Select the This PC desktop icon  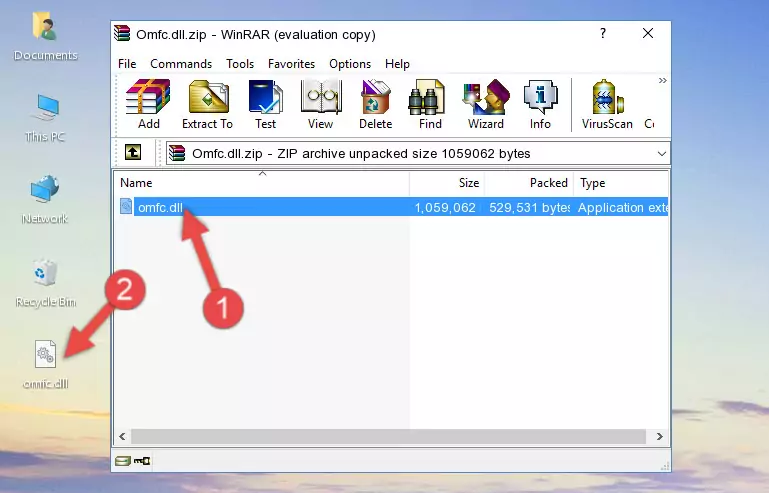coord(45,118)
